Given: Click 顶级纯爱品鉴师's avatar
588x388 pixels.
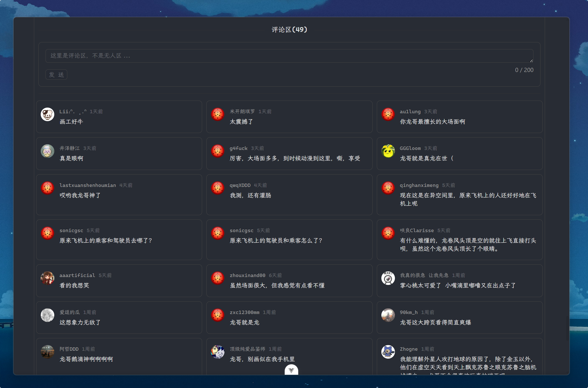Looking at the screenshot, I should 218,352.
